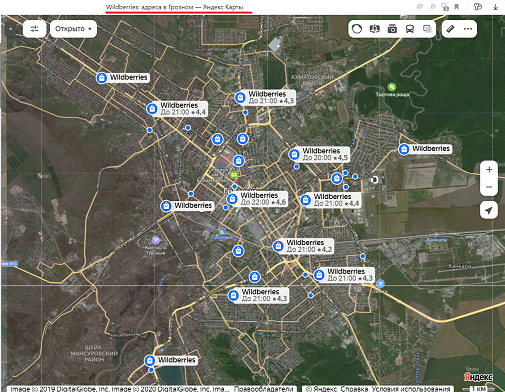
Task: Open browser extensions icon
Action: coord(478,7)
